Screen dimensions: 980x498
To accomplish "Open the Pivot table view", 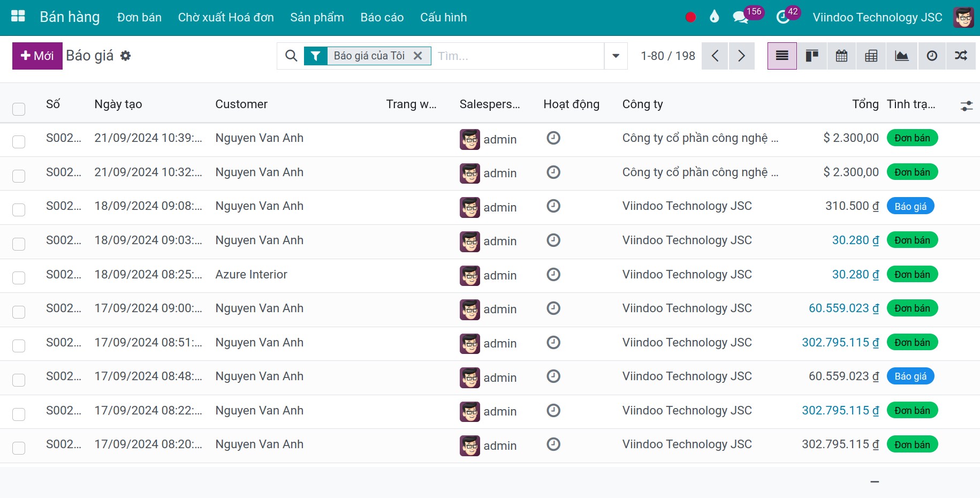I will tap(871, 56).
